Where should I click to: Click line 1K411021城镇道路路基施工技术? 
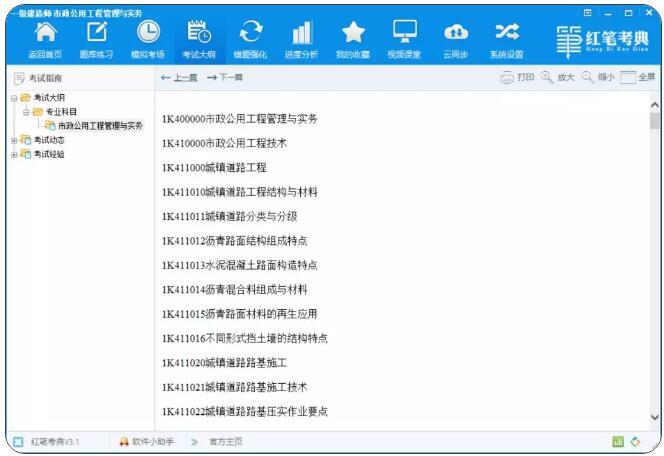pos(234,387)
